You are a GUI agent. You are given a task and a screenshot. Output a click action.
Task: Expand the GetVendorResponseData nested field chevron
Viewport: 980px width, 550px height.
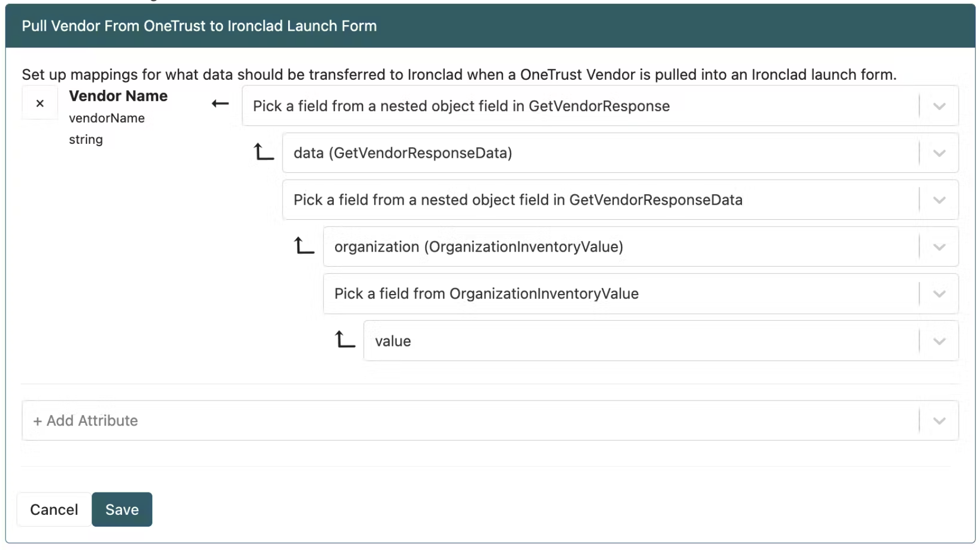(939, 200)
